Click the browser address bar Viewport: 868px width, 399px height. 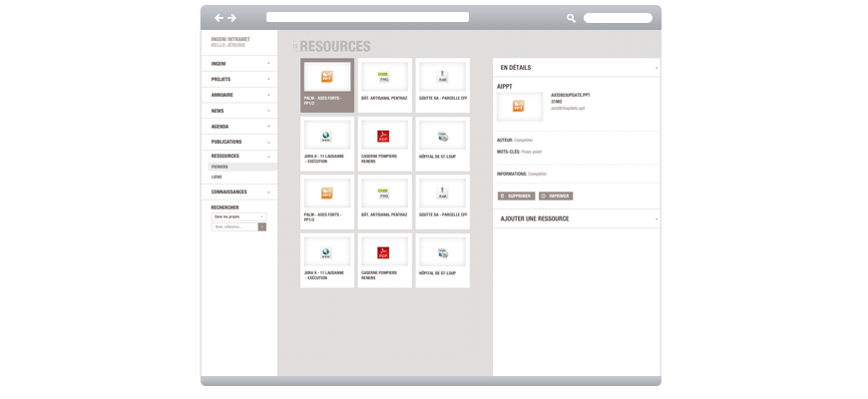pyautogui.click(x=367, y=17)
